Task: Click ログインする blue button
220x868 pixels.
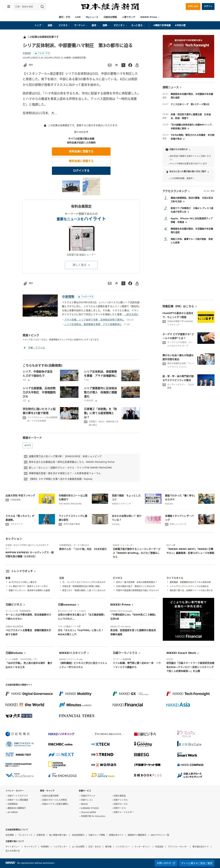Action: [81, 171]
